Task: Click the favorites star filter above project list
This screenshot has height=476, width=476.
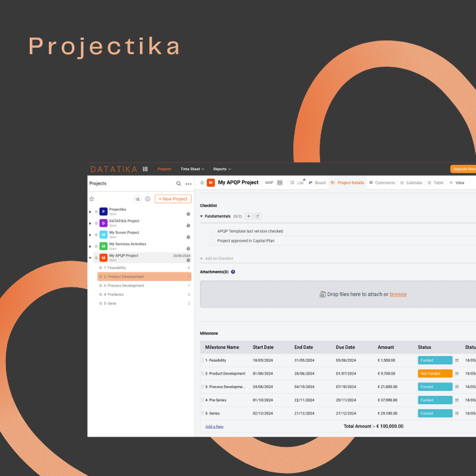Action: coord(92,199)
